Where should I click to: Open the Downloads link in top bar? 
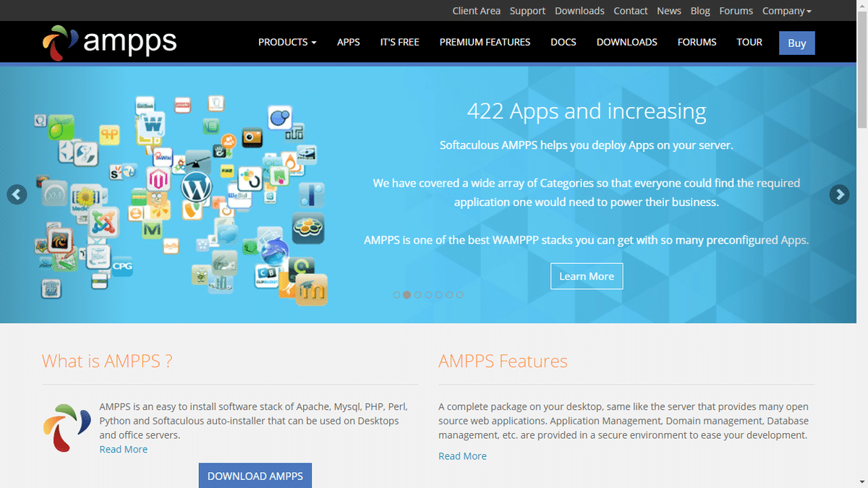click(x=579, y=11)
